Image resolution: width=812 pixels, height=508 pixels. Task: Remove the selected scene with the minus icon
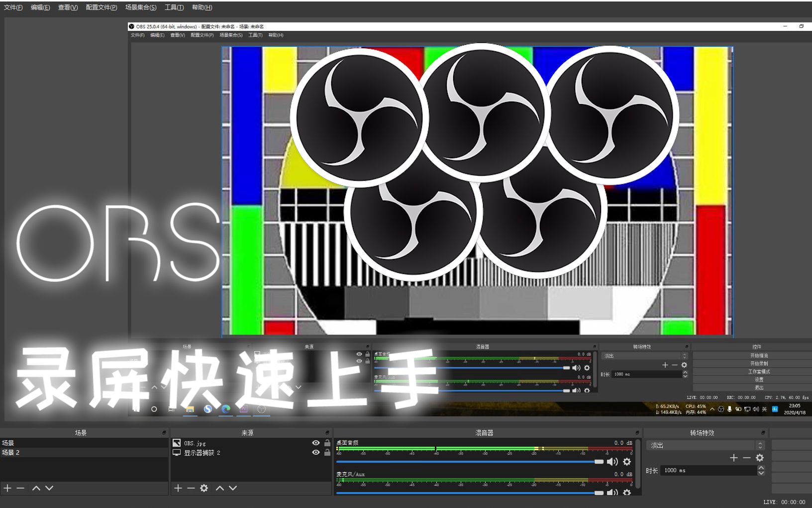tap(20, 488)
